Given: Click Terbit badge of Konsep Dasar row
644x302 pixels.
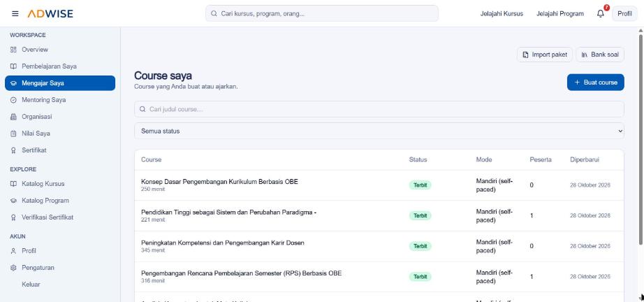Looking at the screenshot, I should (420, 185).
